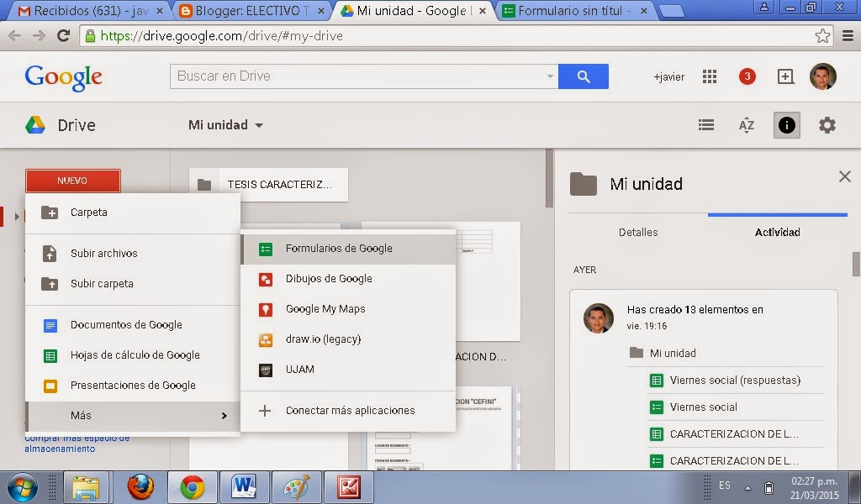Sort files using the A-Z icon
The image size is (861, 504).
(x=746, y=124)
